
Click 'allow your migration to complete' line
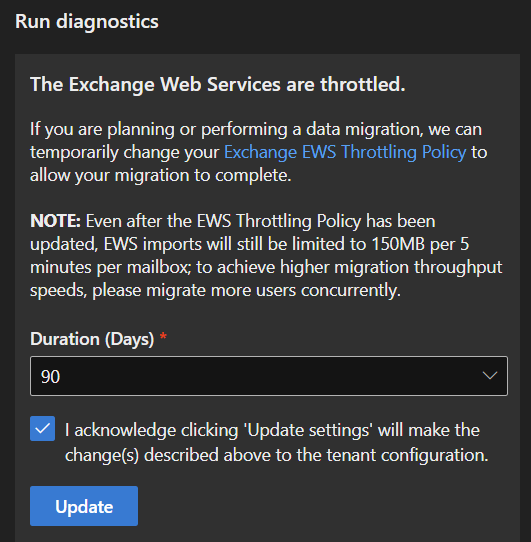pyautogui.click(x=161, y=175)
